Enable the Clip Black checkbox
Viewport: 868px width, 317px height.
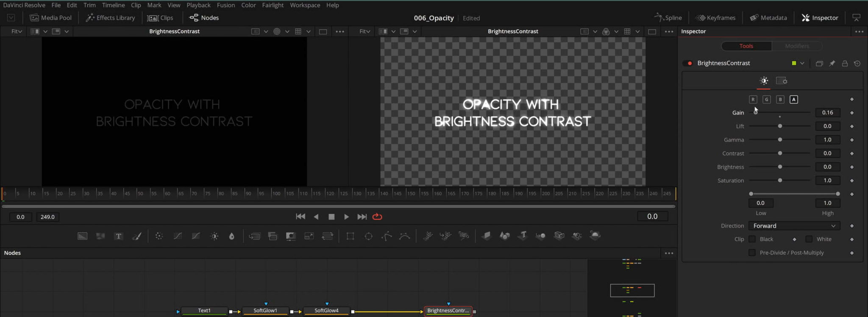[752, 239]
